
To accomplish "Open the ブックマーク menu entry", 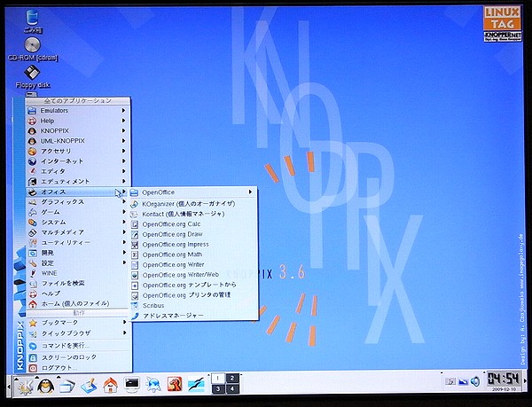I will 78,323.
